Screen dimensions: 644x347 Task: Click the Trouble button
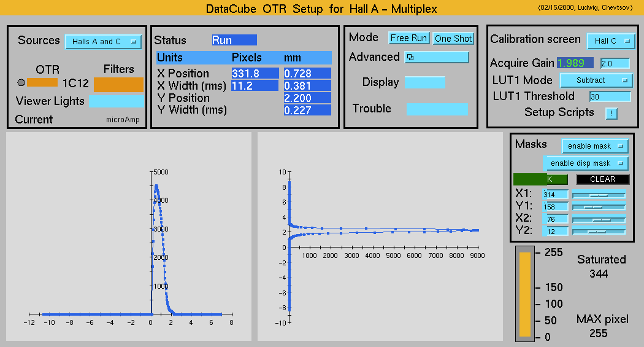pos(437,109)
